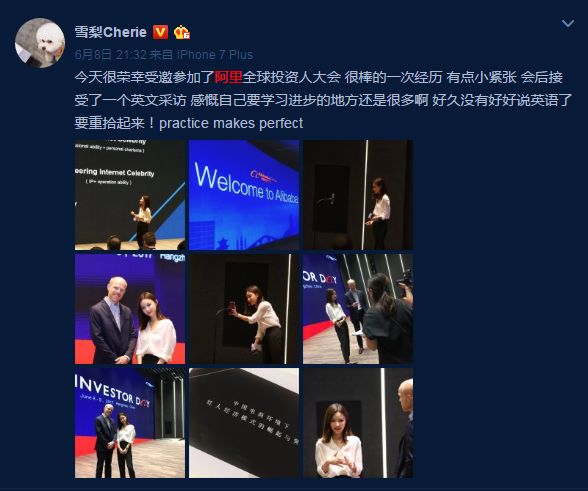Open the poster's profile avatar
588x491 pixels.
tap(40, 43)
